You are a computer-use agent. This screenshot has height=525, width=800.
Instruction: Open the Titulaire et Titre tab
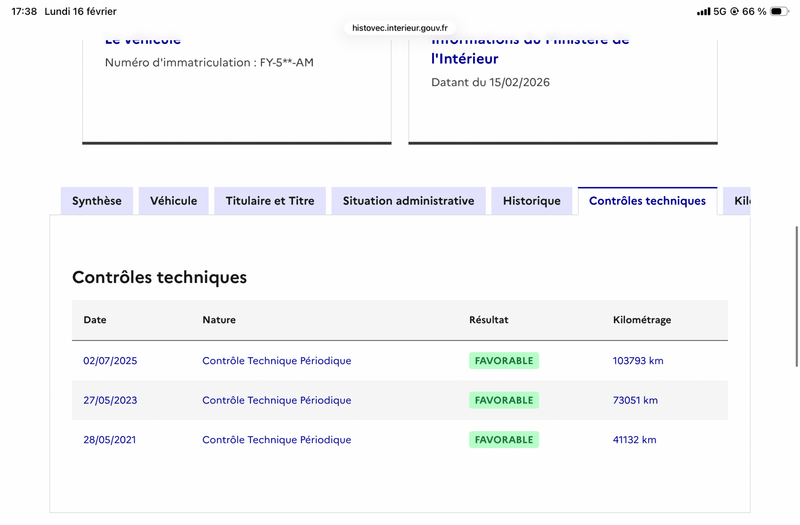(270, 201)
